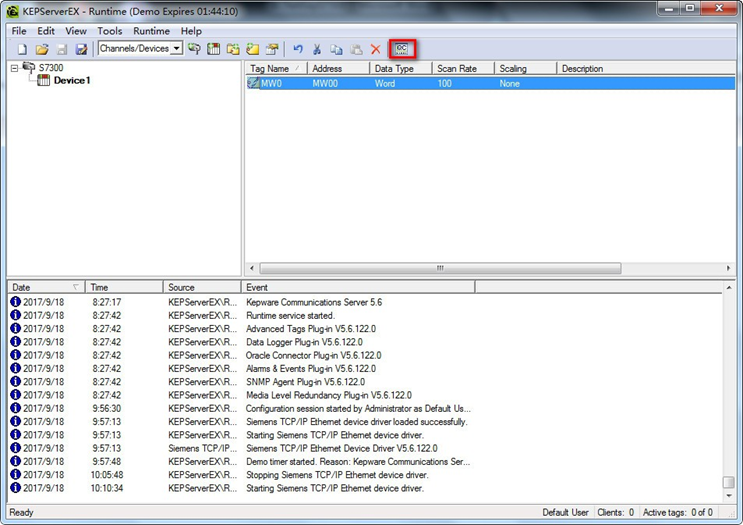Screen dimensions: 743x525
Task: Sort the event log by Date header
Action: coord(46,287)
